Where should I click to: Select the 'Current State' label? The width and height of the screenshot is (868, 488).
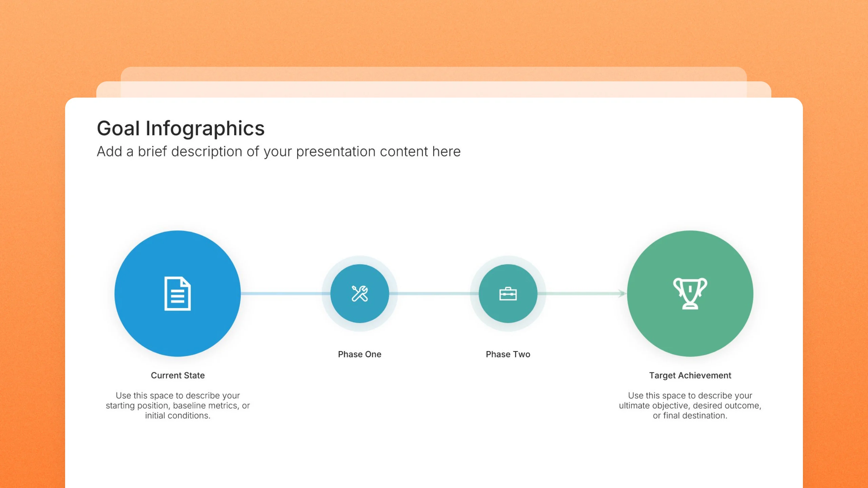[178, 375]
